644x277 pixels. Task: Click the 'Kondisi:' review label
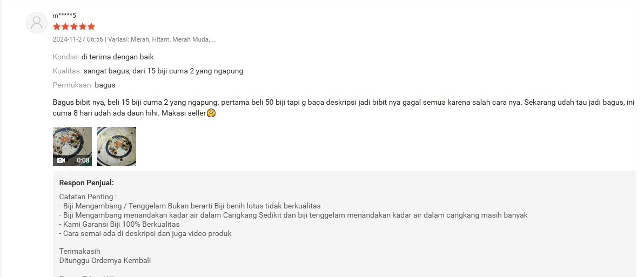[66, 57]
